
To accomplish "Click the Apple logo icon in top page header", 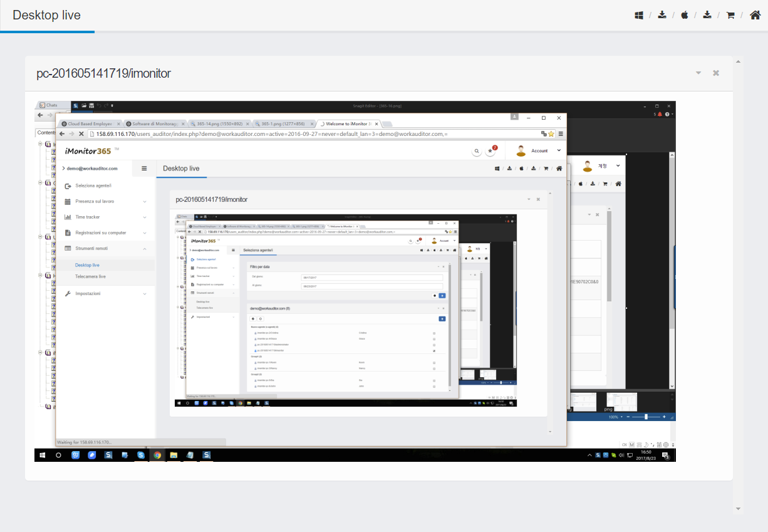I will pyautogui.click(x=685, y=15).
